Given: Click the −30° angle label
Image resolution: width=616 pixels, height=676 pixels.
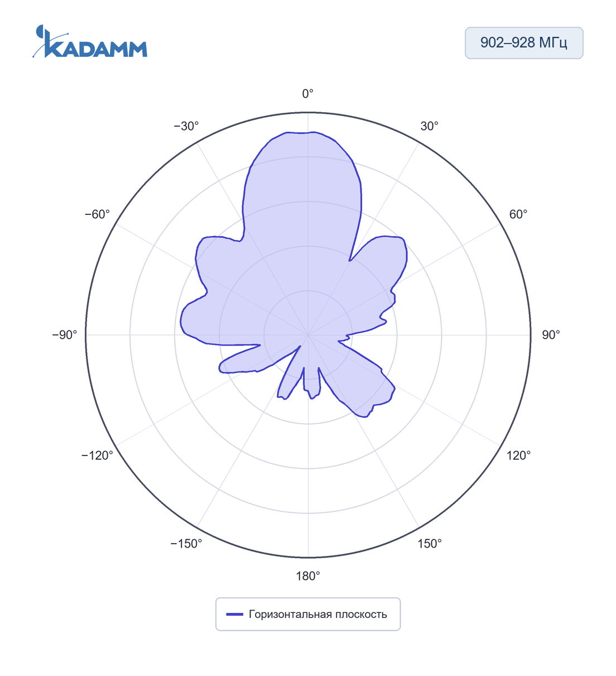Looking at the screenshot, I should point(186,126).
